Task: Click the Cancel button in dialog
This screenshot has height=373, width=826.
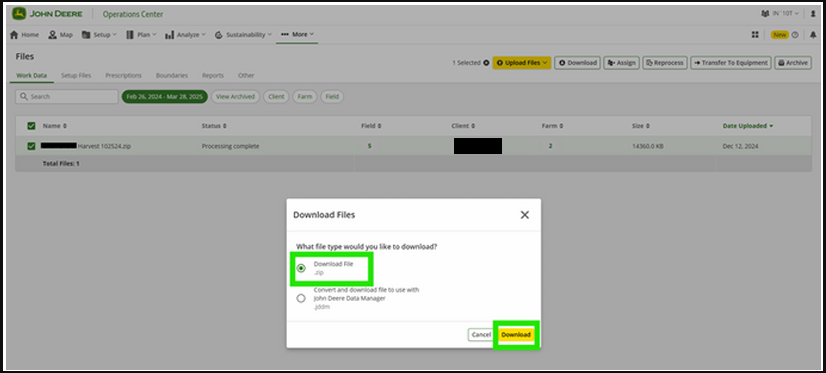Action: pyautogui.click(x=481, y=335)
